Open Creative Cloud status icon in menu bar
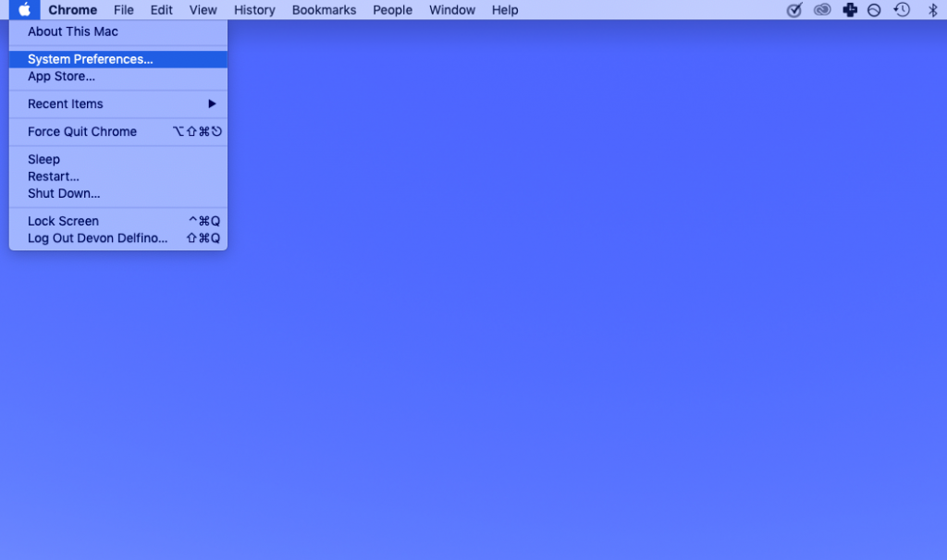This screenshot has width=947, height=560. point(822,9)
